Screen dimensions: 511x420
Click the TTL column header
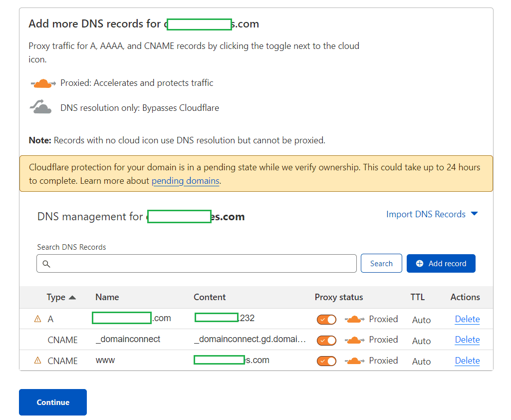[418, 297]
